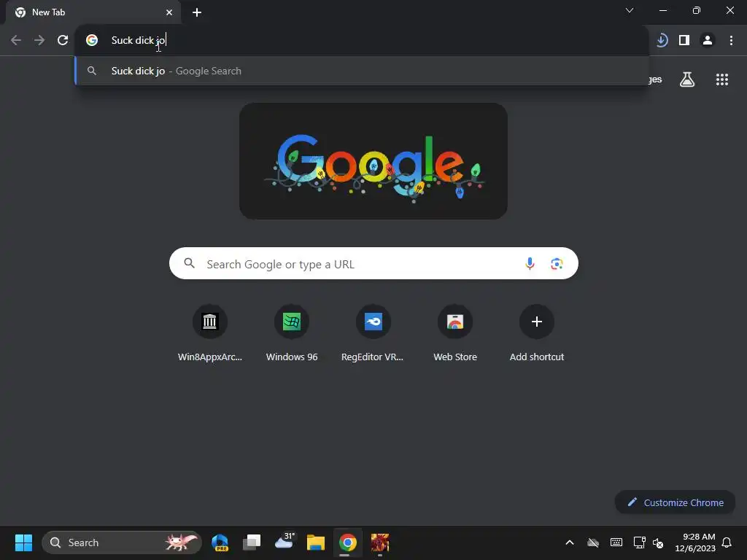Close the New Tab tab
Image resolution: width=747 pixels, height=560 pixels.
click(x=169, y=12)
